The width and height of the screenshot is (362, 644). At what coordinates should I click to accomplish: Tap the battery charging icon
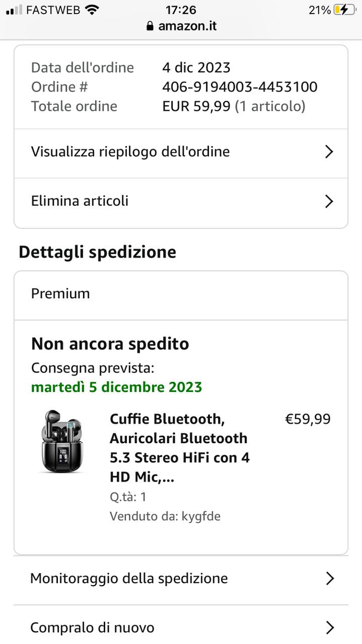point(345,10)
